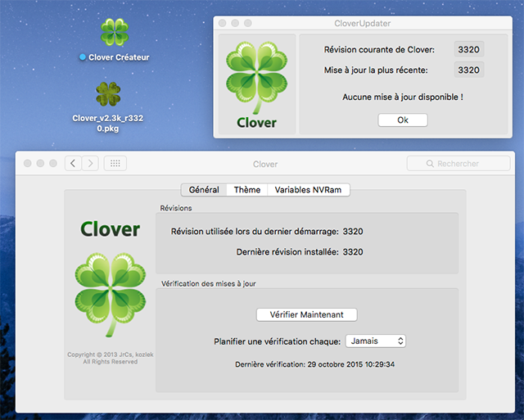Click the Vérifier Maintenant button
The width and height of the screenshot is (524, 420).
(x=306, y=314)
